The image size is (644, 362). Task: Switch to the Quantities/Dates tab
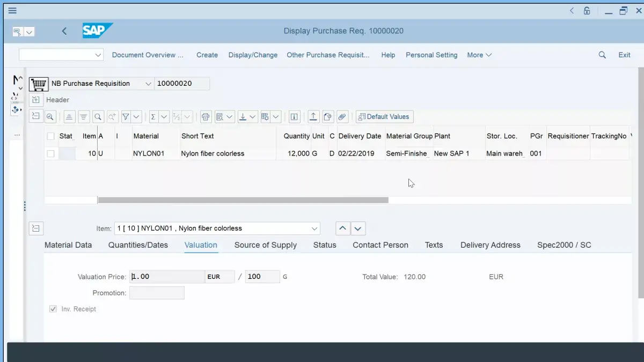point(138,245)
